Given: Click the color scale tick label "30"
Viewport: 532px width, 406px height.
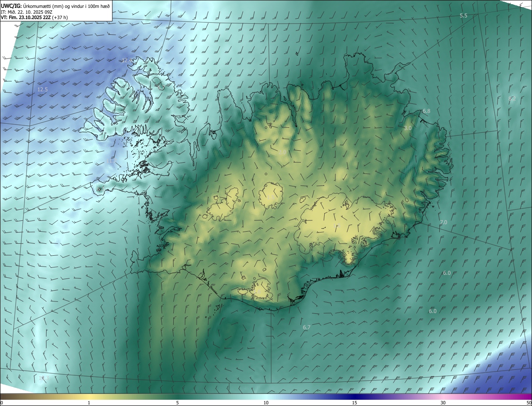Looking at the screenshot, I should click(443, 403).
